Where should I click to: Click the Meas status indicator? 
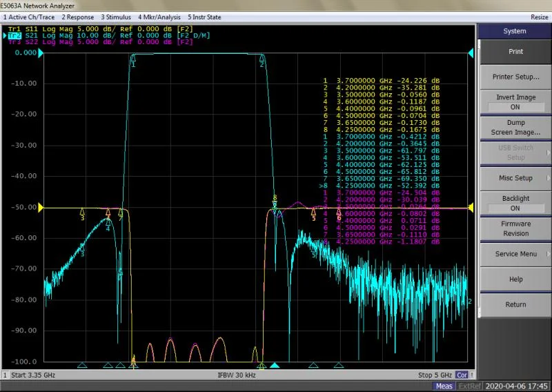pos(444,386)
